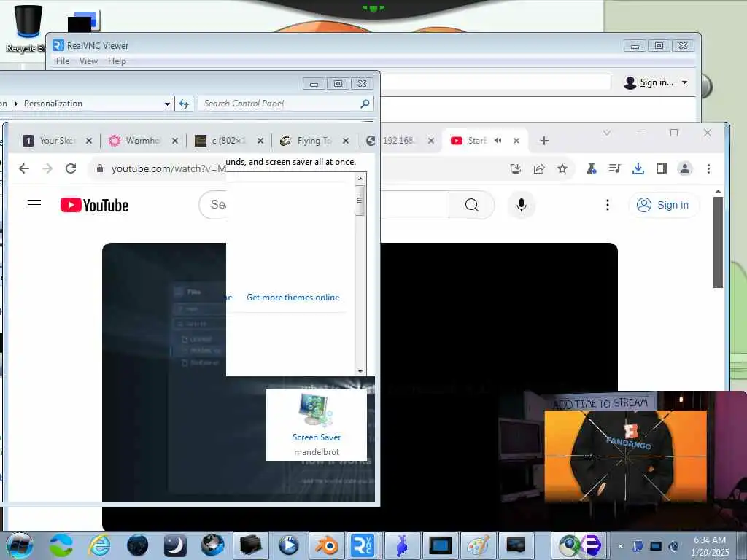
Task: Click the 'mandelbrot' screen saver name text
Action: (317, 452)
